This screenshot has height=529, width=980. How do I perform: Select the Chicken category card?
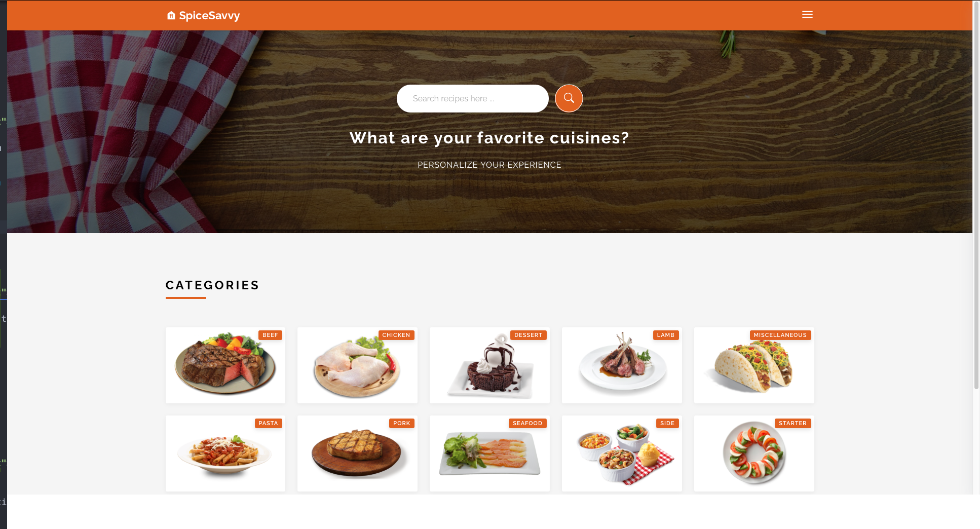[x=357, y=365]
